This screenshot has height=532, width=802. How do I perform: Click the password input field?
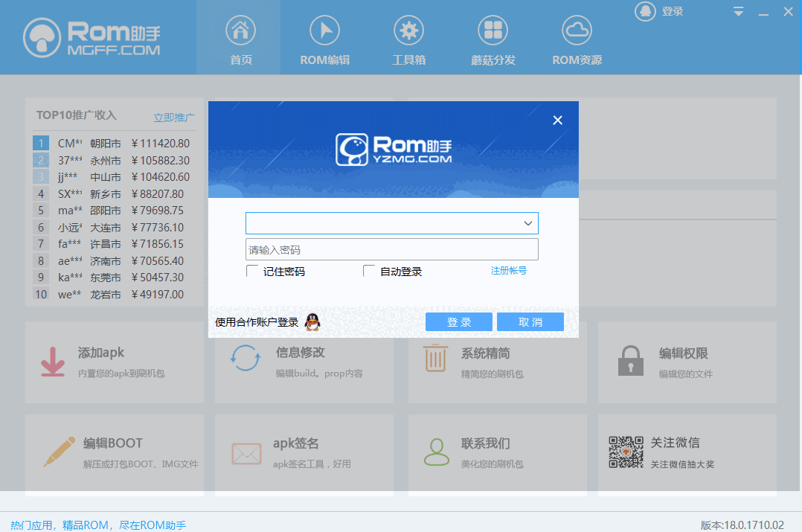pos(392,249)
